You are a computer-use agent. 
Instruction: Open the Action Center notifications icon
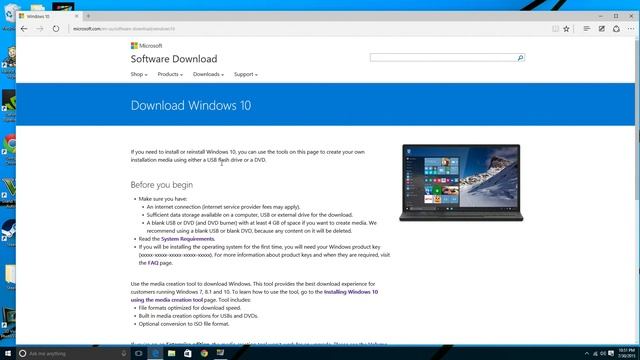pos(611,353)
